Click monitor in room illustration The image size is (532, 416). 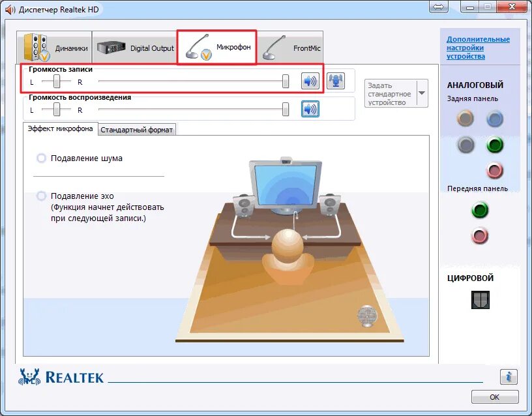tap(286, 186)
